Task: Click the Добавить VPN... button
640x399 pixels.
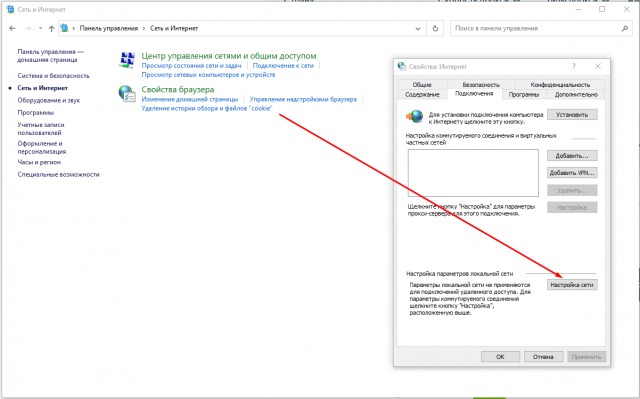Action: [572, 173]
